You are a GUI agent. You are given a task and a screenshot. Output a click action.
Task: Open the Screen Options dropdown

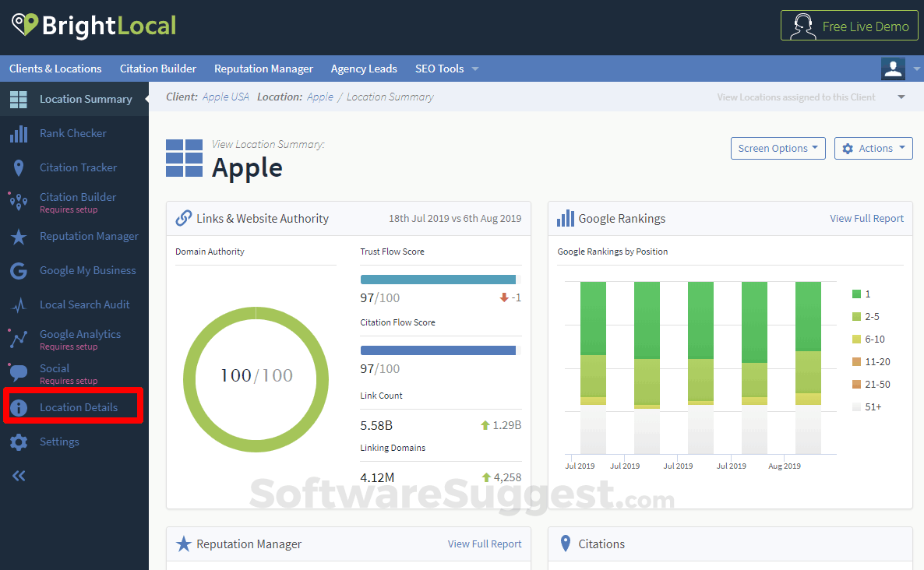click(778, 148)
